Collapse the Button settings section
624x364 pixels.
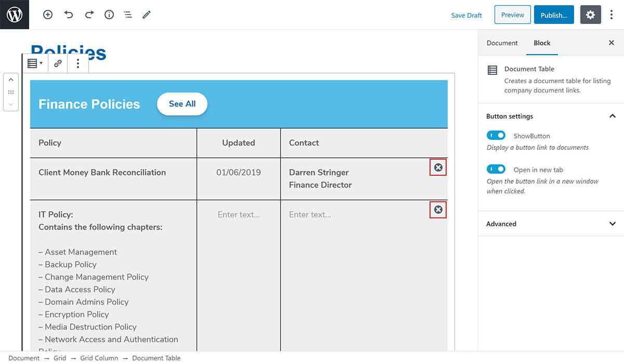click(x=612, y=116)
